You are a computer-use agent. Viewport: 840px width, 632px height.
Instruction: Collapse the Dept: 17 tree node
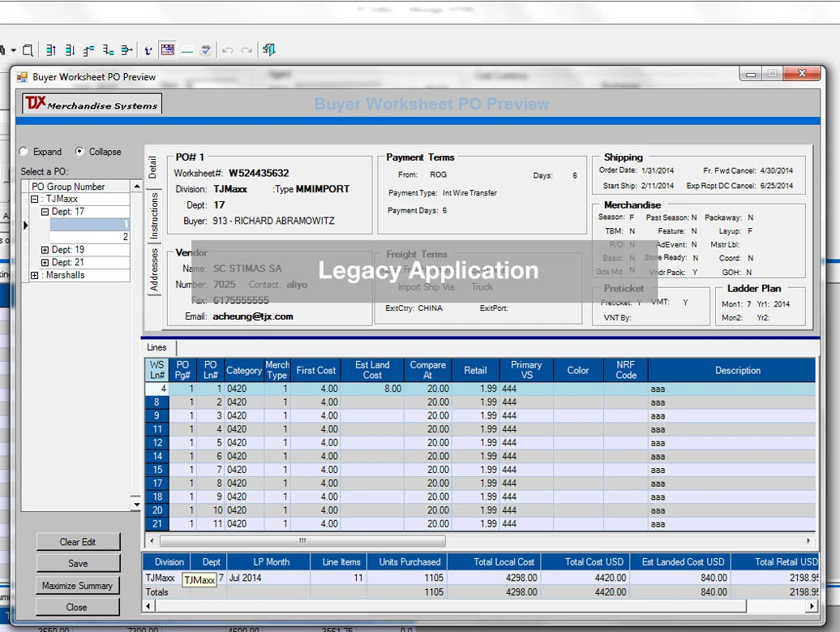click(45, 213)
